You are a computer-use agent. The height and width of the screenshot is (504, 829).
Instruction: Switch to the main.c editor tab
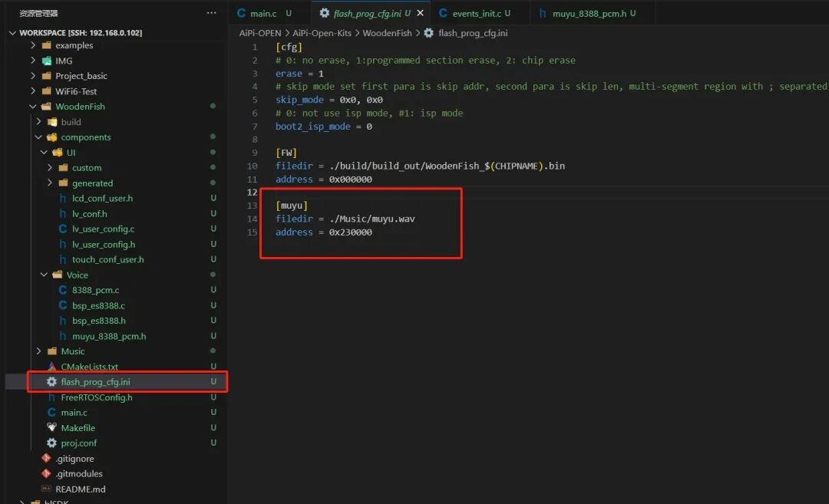(263, 13)
